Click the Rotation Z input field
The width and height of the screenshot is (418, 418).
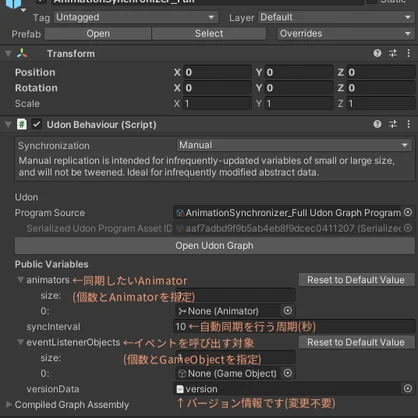tap(381, 88)
